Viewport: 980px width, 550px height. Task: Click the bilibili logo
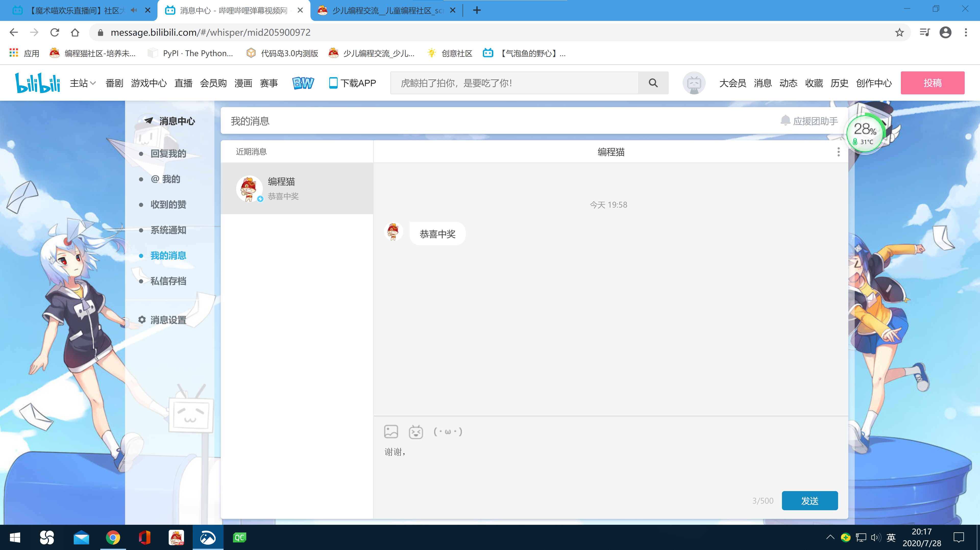coord(37,82)
